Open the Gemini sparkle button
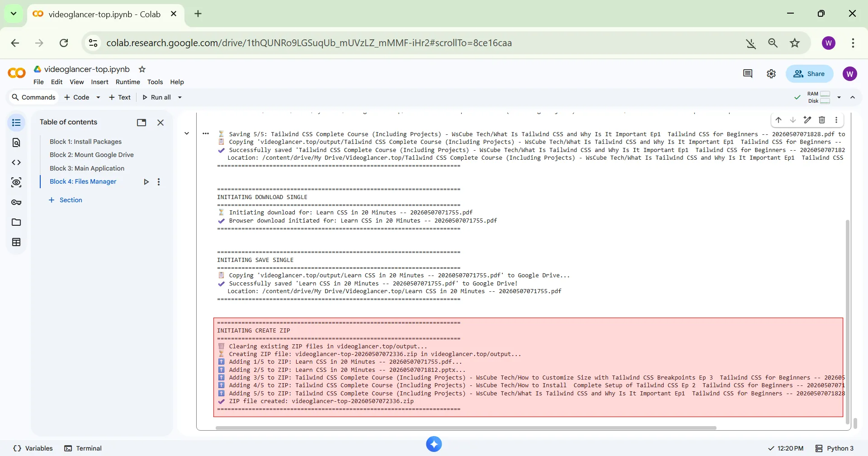 [x=434, y=444]
